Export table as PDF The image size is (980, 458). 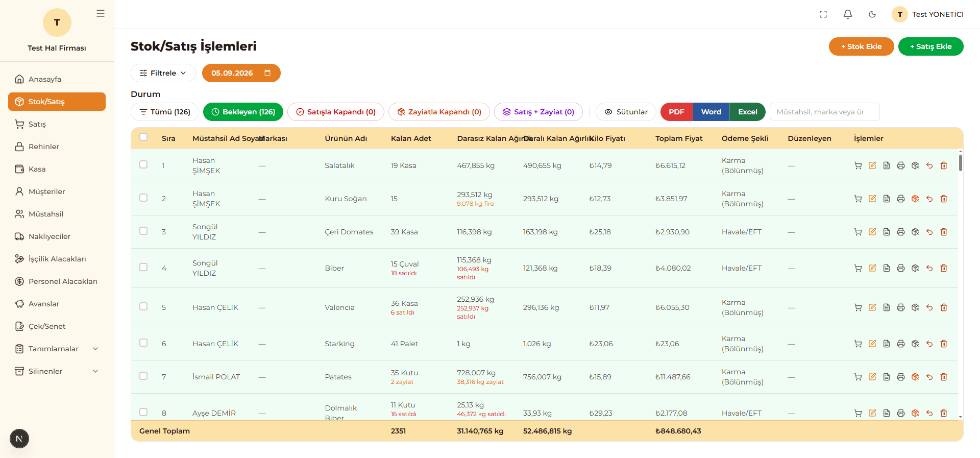pos(677,112)
